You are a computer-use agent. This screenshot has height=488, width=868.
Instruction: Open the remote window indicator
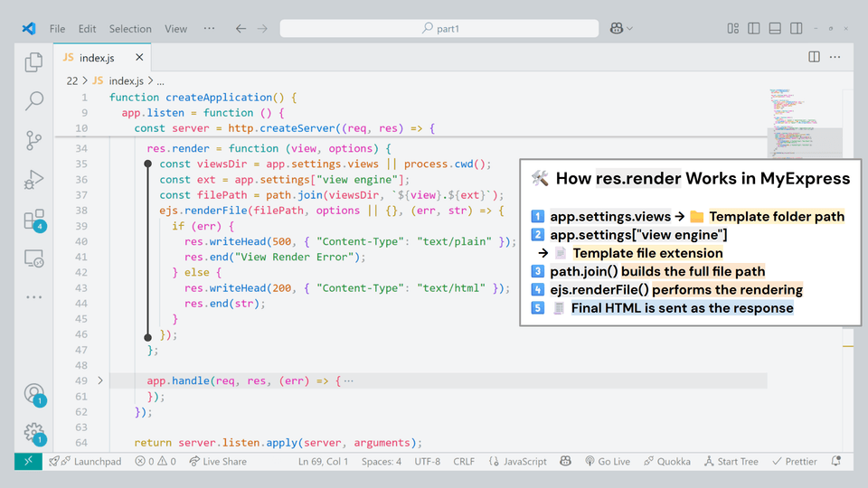(28, 462)
